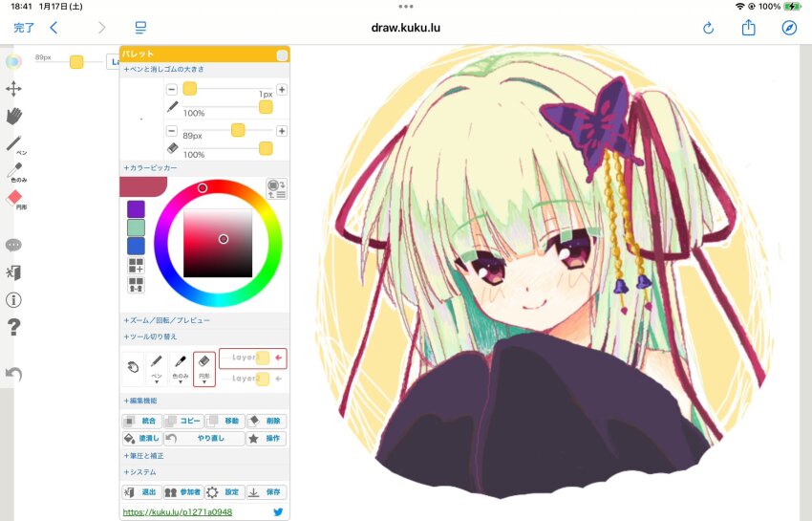Expand the ズーム／回転／プレビュー section
This screenshot has width=812, height=521.
167,320
